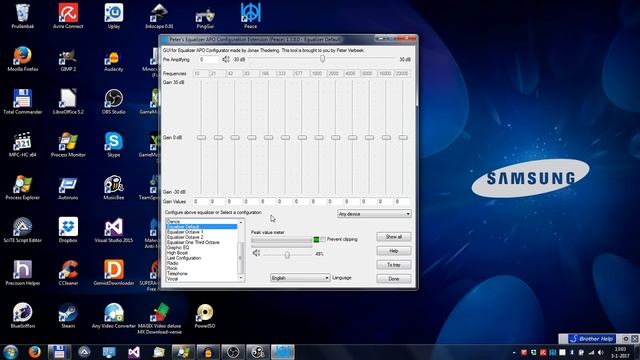Select Equalizer Octave 1 configuration
640x360 pixels.
[185, 232]
